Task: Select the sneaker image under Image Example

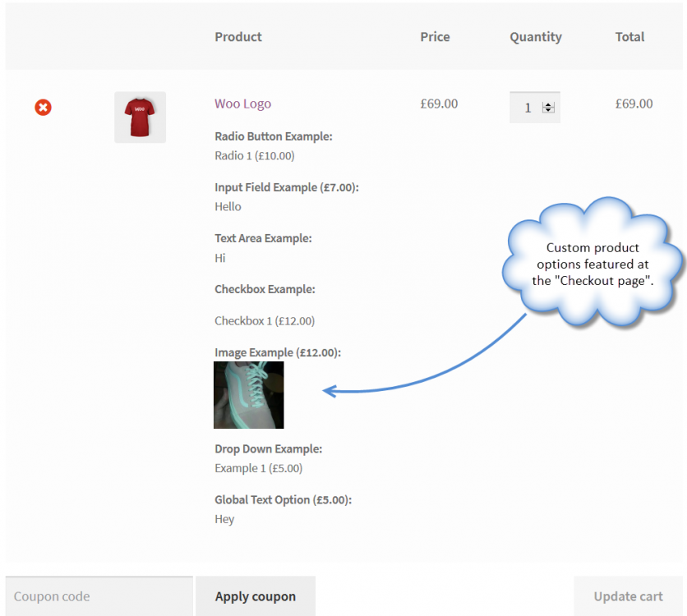Action: (x=248, y=395)
